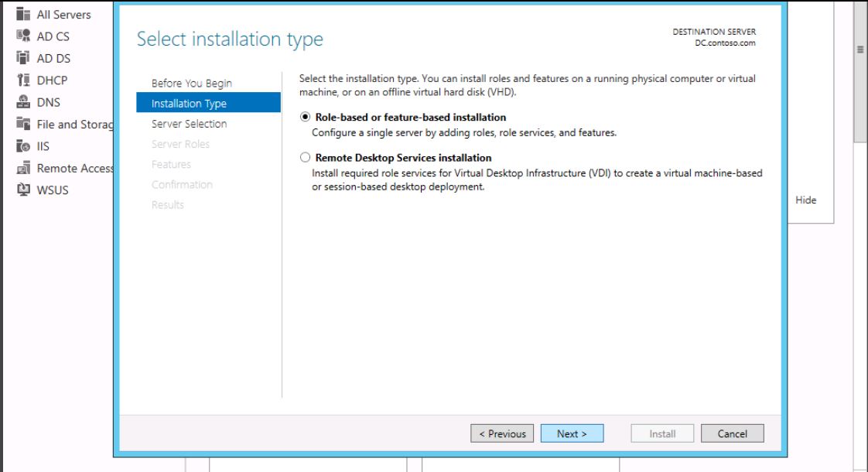Click the AD DS role icon
The height and width of the screenshot is (472, 868).
(23, 57)
